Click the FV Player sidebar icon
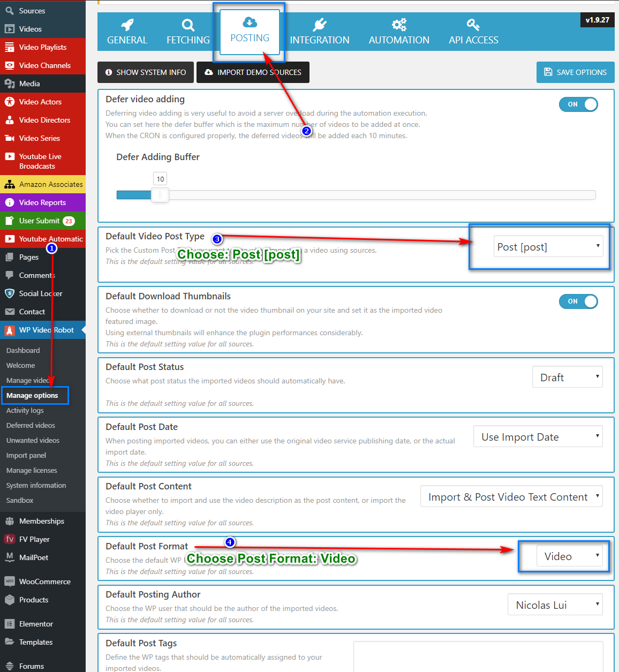Screen dimensions: 619x672 tap(10, 539)
